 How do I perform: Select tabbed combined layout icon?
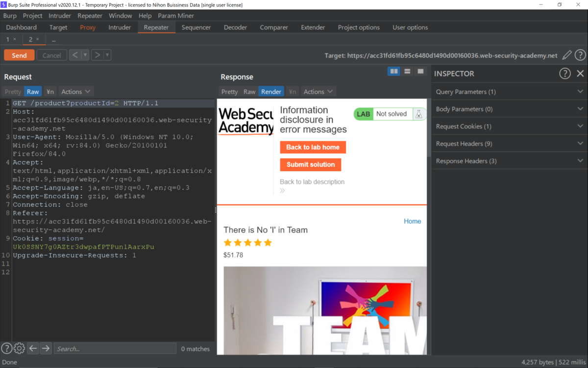tap(420, 72)
